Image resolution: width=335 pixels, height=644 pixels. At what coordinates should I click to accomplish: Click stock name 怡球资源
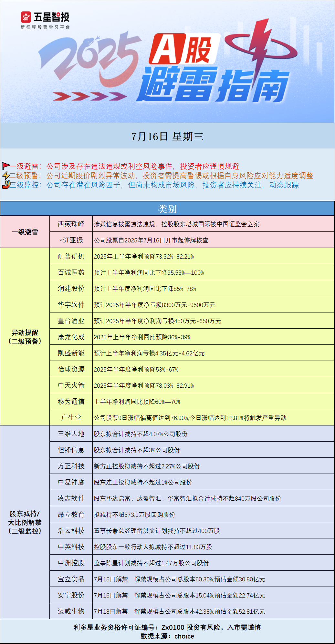click(x=71, y=369)
